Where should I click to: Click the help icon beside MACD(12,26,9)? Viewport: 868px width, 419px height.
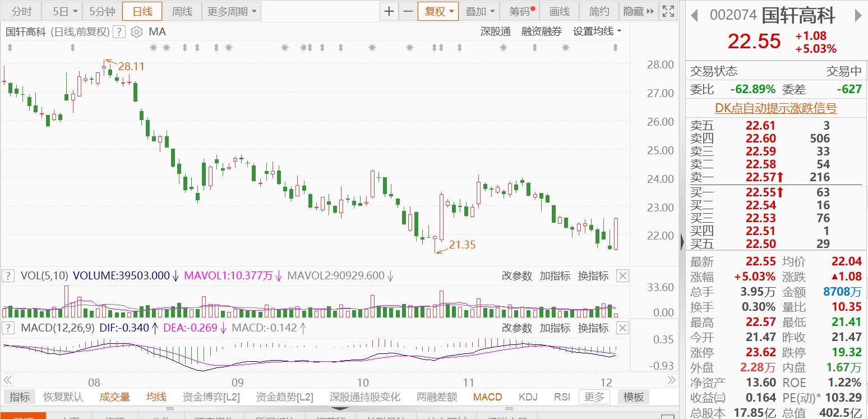pos(8,328)
